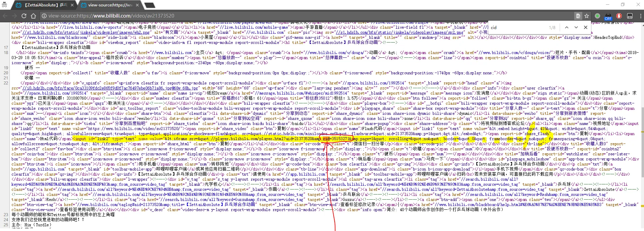The height and width of the screenshot is (231, 644).
Task: Click the find-in-page icon in address bar
Action: tap(578, 16)
